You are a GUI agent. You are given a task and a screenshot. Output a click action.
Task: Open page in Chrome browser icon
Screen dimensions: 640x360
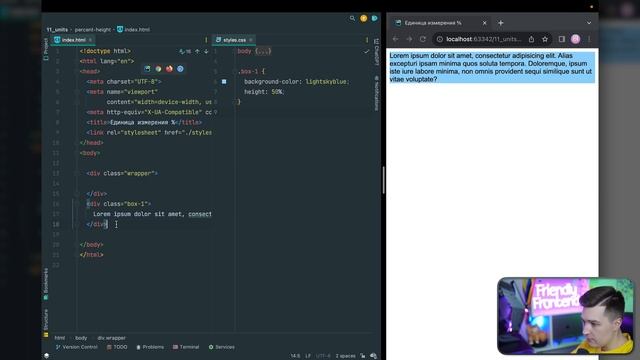pyautogui.click(x=158, y=69)
